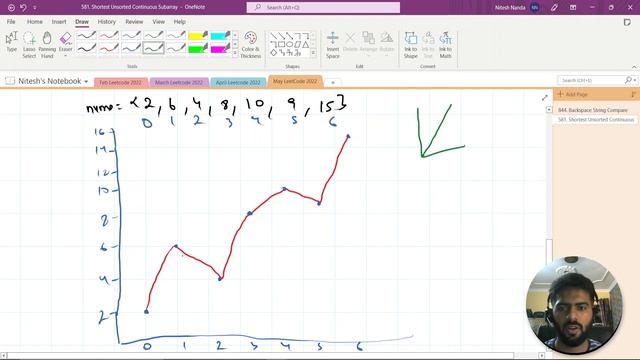The height and width of the screenshot is (360, 640).
Task: Select the cyan highlighter
Action: (x=220, y=36)
